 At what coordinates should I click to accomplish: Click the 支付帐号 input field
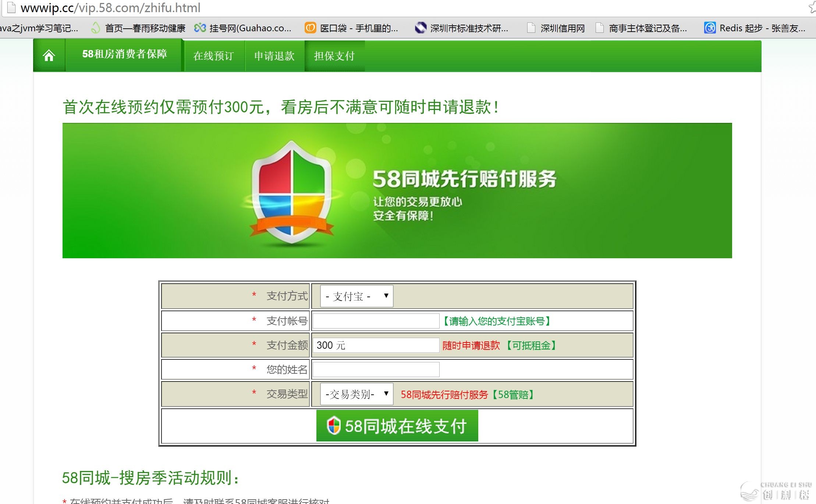376,321
